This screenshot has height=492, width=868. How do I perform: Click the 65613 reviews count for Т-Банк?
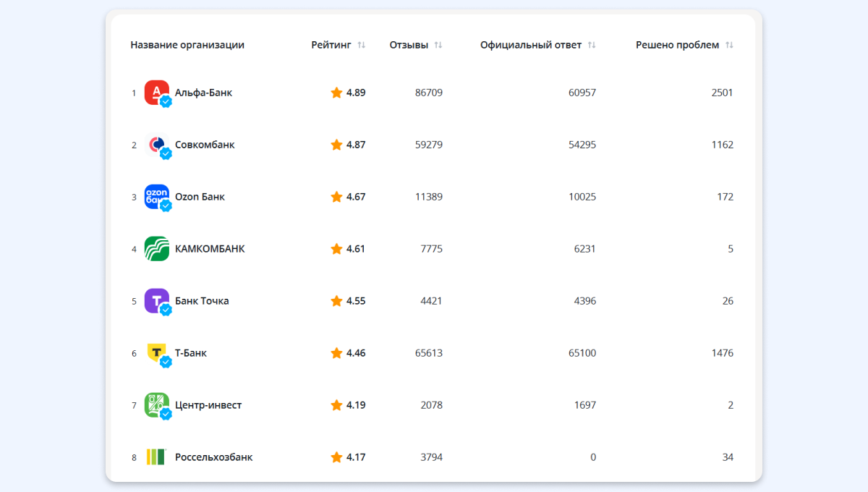429,353
